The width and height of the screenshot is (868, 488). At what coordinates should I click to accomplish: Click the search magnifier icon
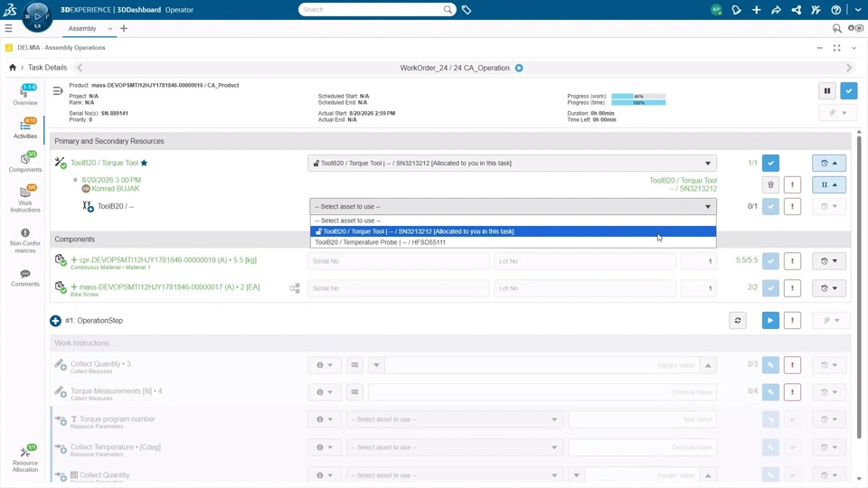tap(448, 9)
